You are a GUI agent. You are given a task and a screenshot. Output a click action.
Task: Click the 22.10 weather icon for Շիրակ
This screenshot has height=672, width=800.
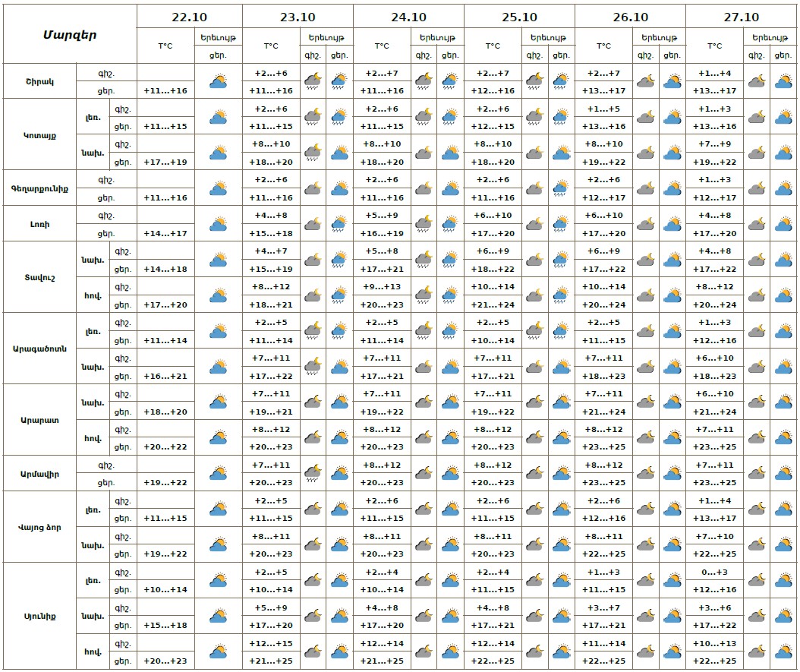(219, 81)
